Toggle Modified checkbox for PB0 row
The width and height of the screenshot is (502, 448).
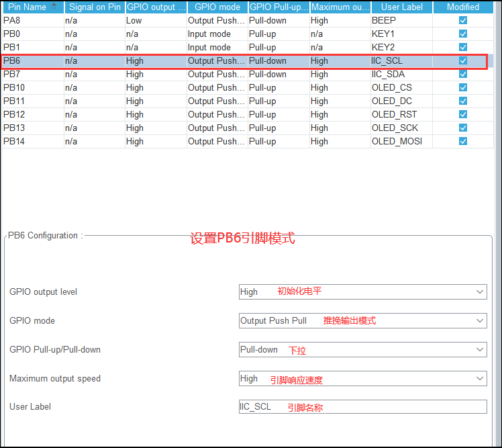(463, 34)
